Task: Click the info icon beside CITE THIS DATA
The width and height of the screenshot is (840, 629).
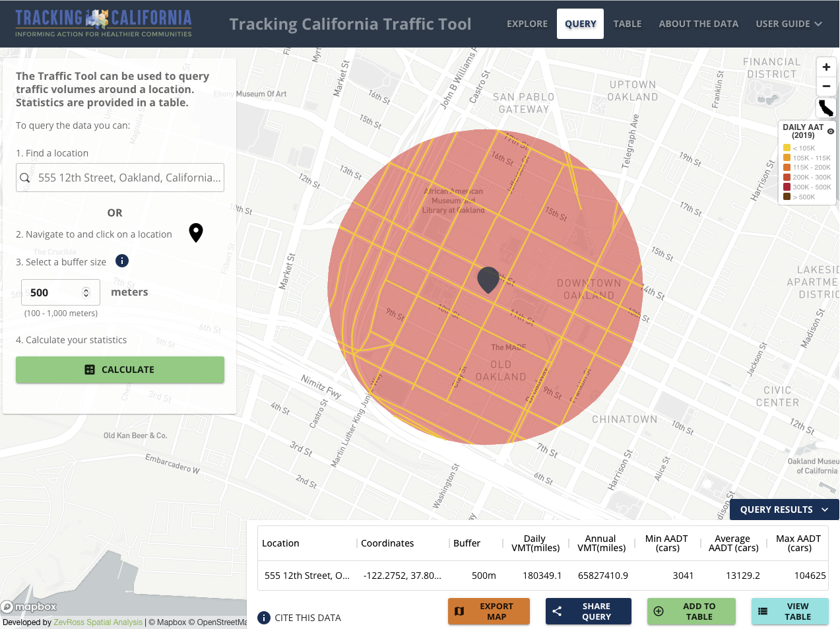Action: 264,618
